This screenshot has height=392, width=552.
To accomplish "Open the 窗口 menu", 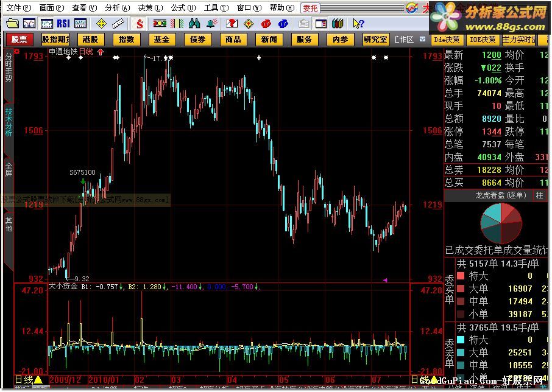I will click(x=249, y=8).
